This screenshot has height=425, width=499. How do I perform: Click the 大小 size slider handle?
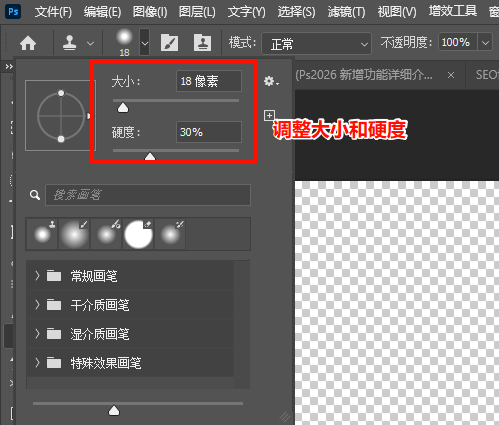(123, 108)
